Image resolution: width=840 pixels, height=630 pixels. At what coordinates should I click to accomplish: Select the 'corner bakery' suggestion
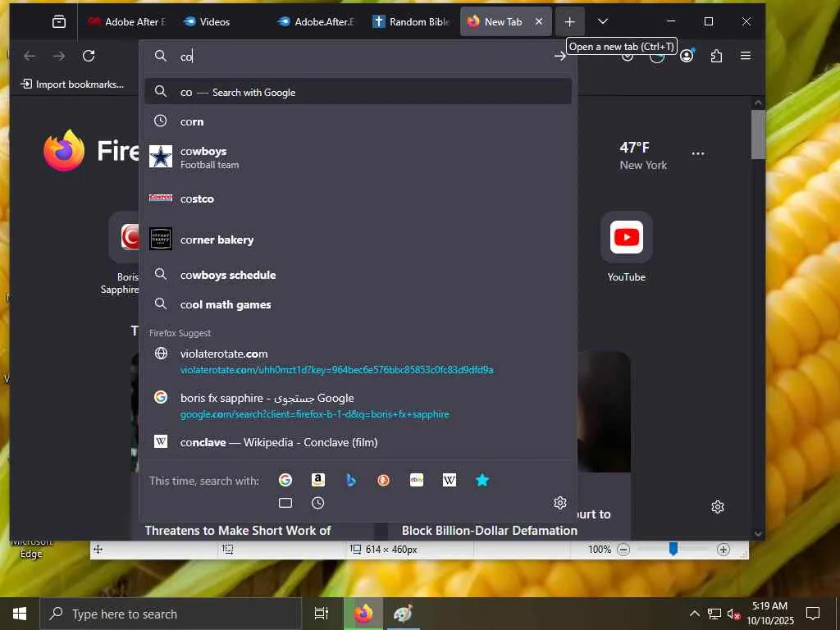click(358, 240)
